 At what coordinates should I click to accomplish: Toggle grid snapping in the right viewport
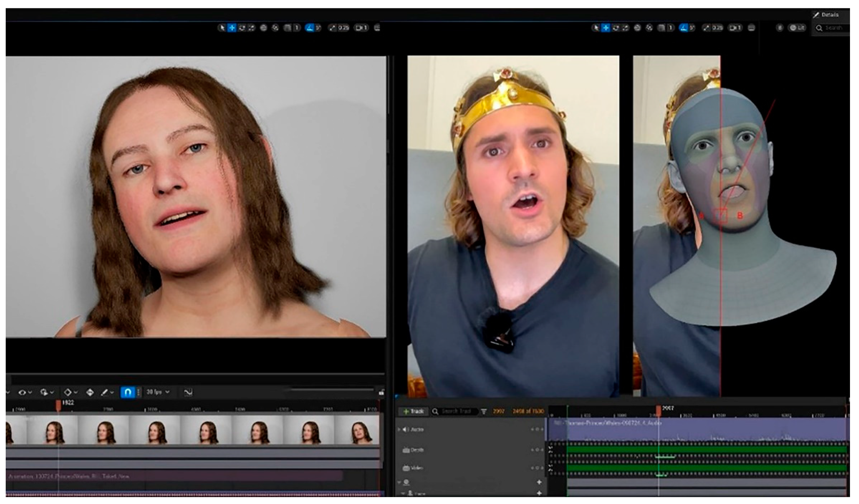(662, 28)
